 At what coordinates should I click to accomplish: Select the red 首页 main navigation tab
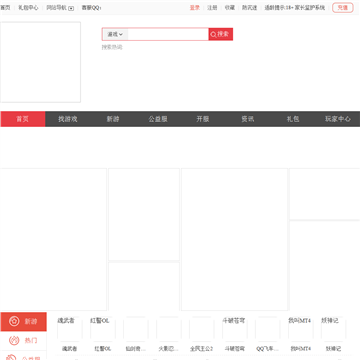coord(23,119)
